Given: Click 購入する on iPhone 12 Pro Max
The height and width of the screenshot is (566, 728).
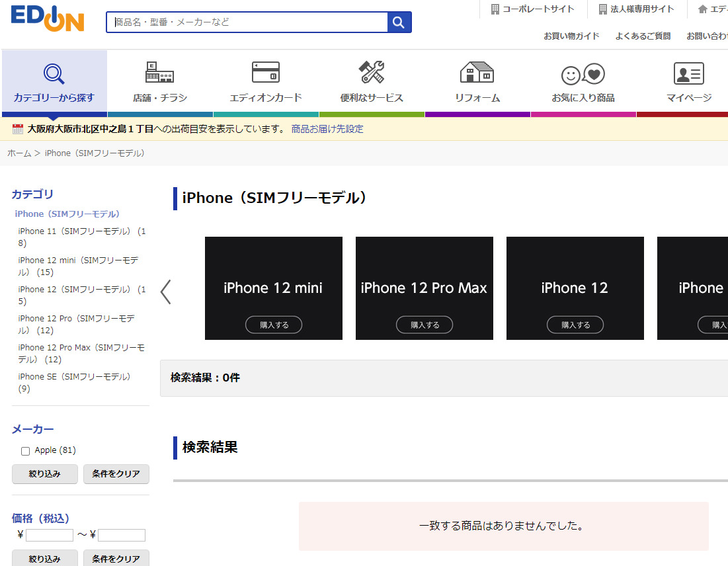Looking at the screenshot, I should point(424,325).
